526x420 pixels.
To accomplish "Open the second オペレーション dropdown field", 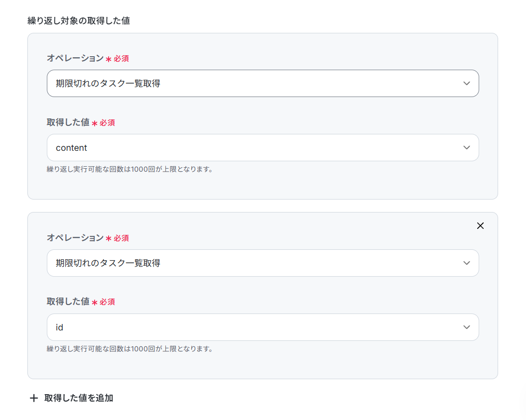I will (263, 263).
